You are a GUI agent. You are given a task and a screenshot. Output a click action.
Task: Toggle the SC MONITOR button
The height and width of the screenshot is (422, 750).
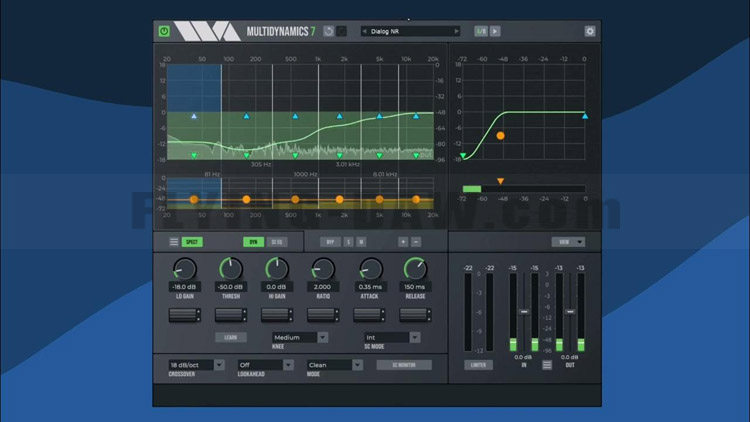pos(404,365)
